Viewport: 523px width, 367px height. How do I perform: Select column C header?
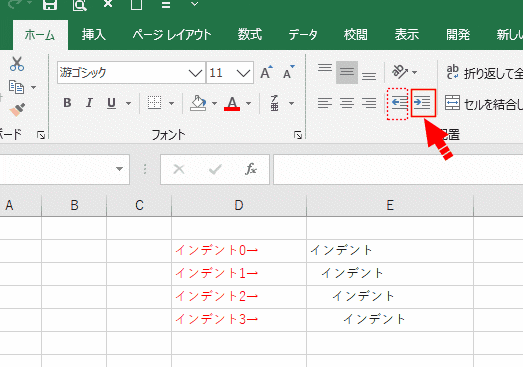tap(139, 206)
